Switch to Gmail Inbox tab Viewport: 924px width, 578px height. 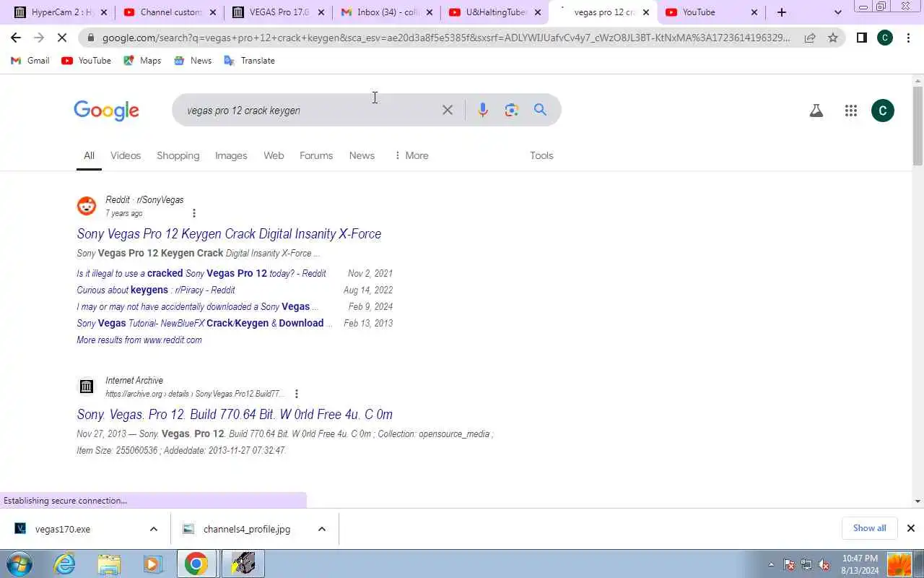[386, 12]
